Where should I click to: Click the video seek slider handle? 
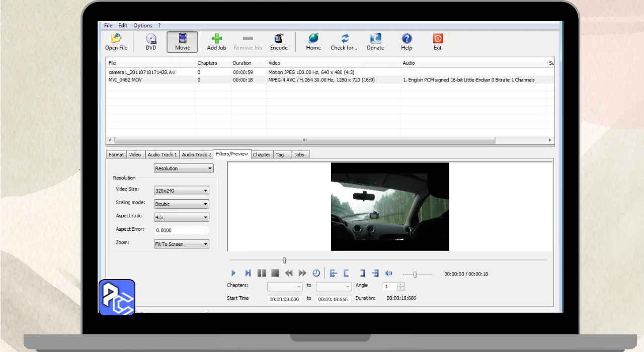pos(284,260)
